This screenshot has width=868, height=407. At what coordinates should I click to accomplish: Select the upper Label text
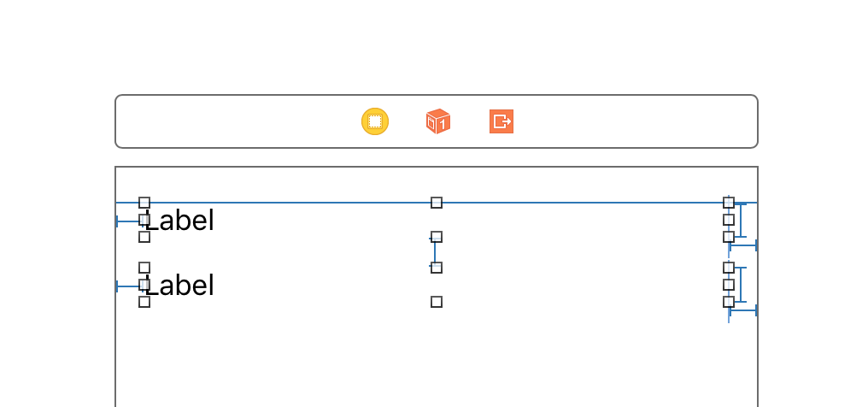[x=179, y=221]
